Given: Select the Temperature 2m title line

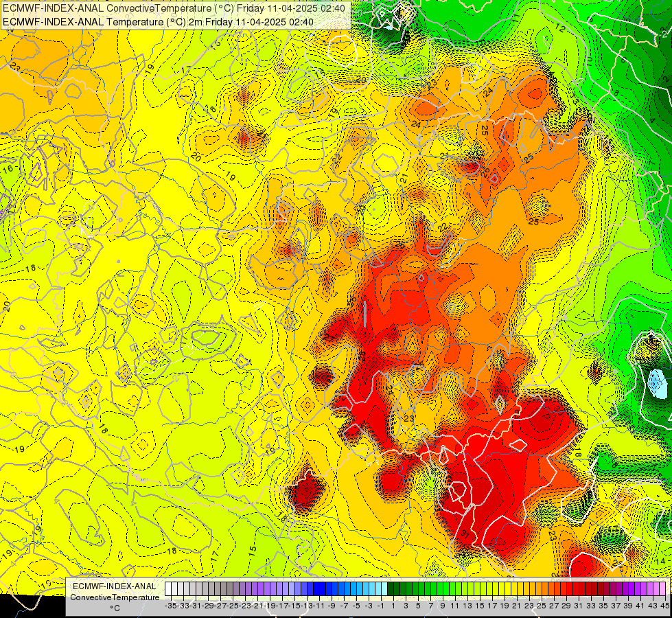Looking at the screenshot, I should pyautogui.click(x=158, y=22).
